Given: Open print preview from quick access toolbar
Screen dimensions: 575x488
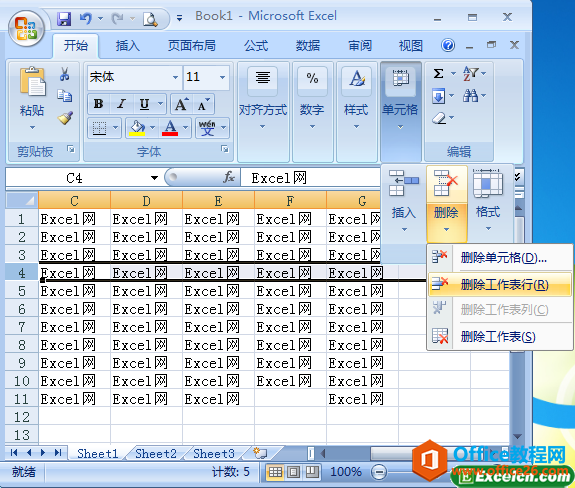Looking at the screenshot, I should pyautogui.click(x=150, y=19).
